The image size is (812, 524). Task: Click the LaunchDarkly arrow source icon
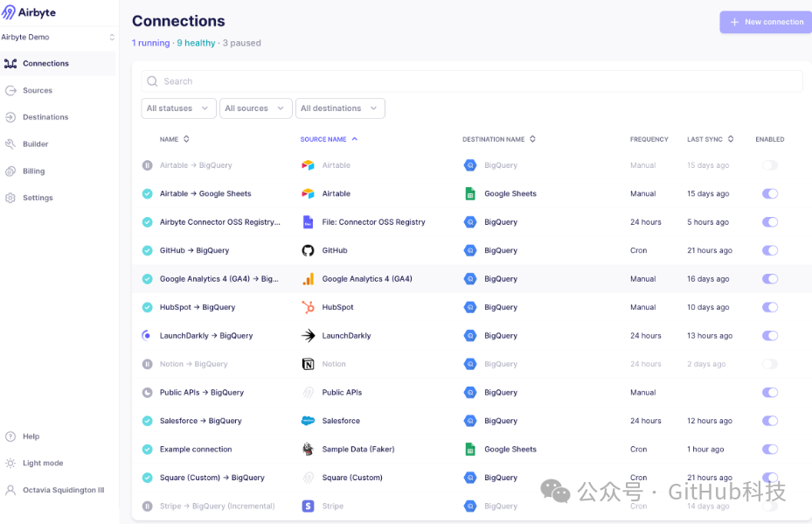pyautogui.click(x=309, y=336)
